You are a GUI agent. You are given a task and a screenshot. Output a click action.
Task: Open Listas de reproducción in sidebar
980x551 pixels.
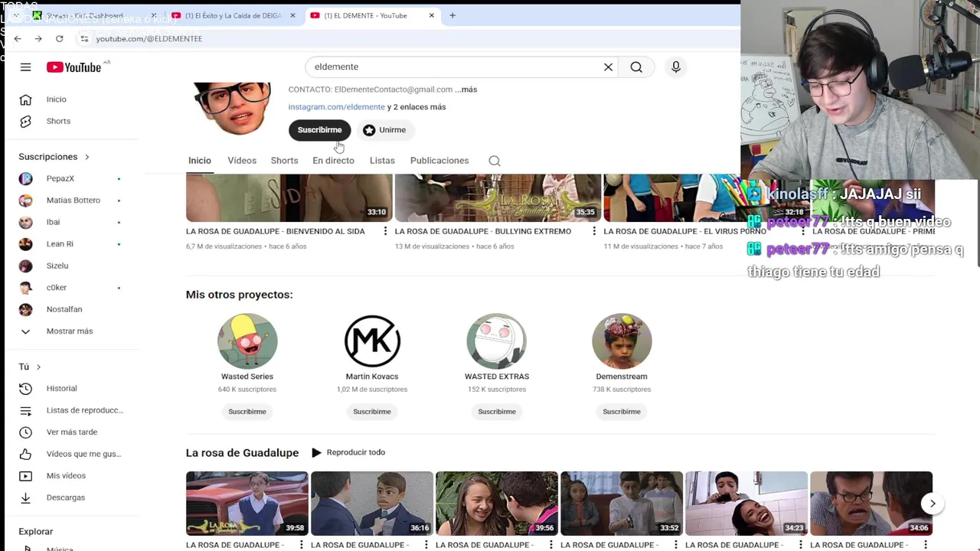(84, 410)
